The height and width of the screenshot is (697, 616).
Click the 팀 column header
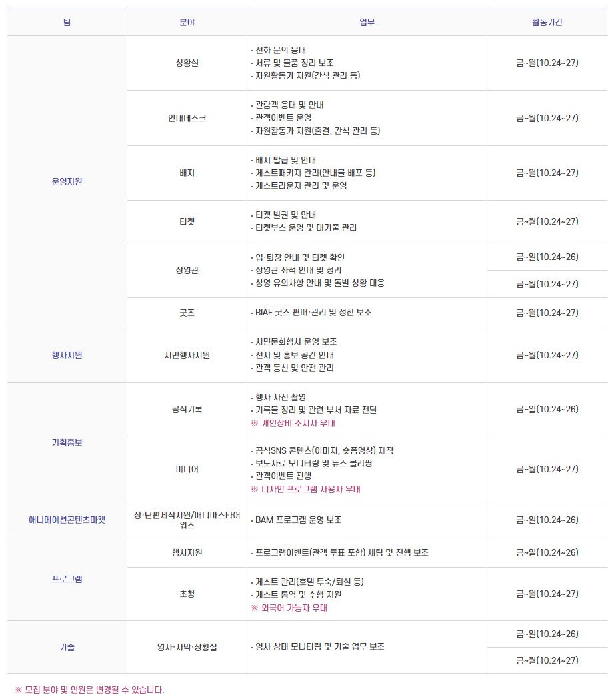[x=67, y=22]
